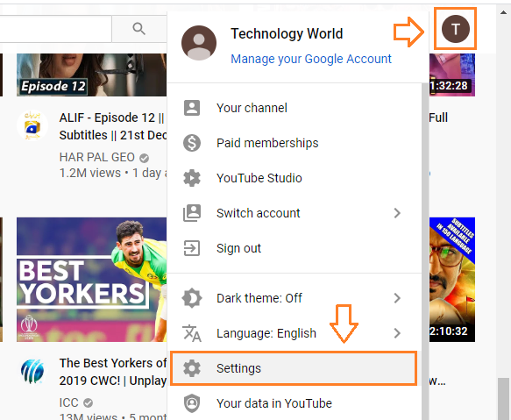Viewport: 511px width, 420px height.
Task: Play the thumbnail with 1:32:28 duration
Action: point(452,75)
